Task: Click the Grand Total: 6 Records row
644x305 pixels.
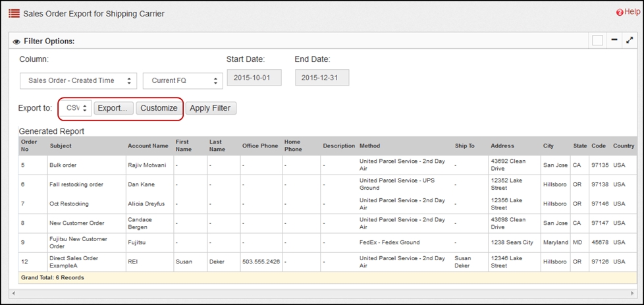Action: (328, 277)
